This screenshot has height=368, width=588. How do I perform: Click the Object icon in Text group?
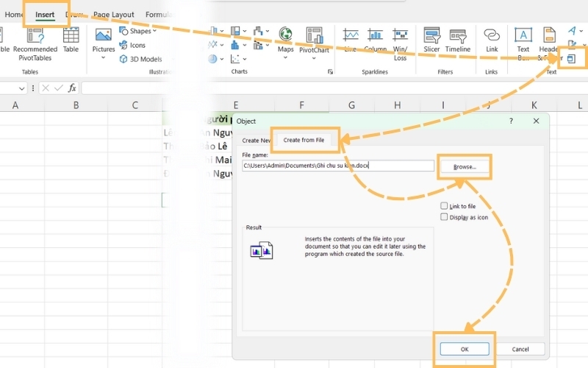pyautogui.click(x=571, y=59)
